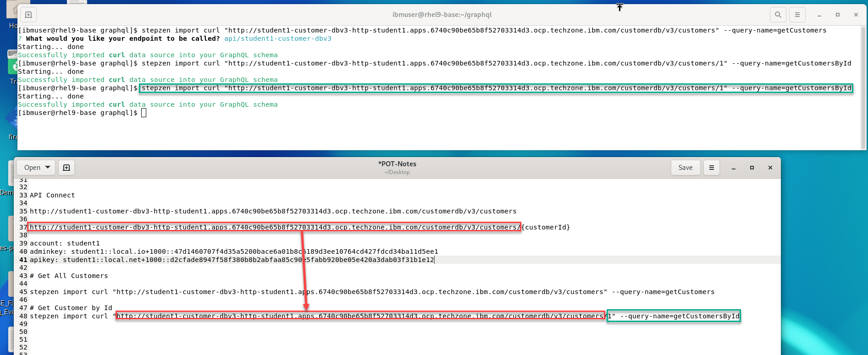The image size is (868, 355).
Task: Click the terminal search magnifier icon
Action: (778, 15)
